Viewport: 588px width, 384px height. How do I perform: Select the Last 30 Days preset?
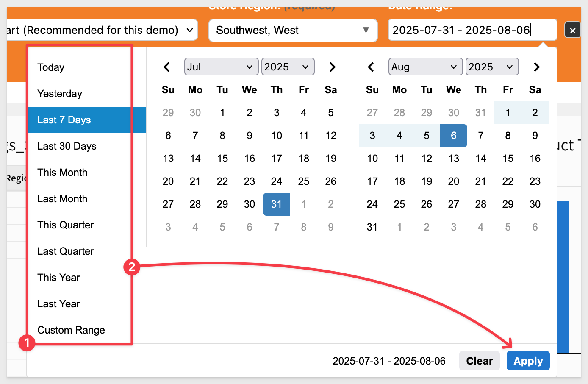point(67,146)
